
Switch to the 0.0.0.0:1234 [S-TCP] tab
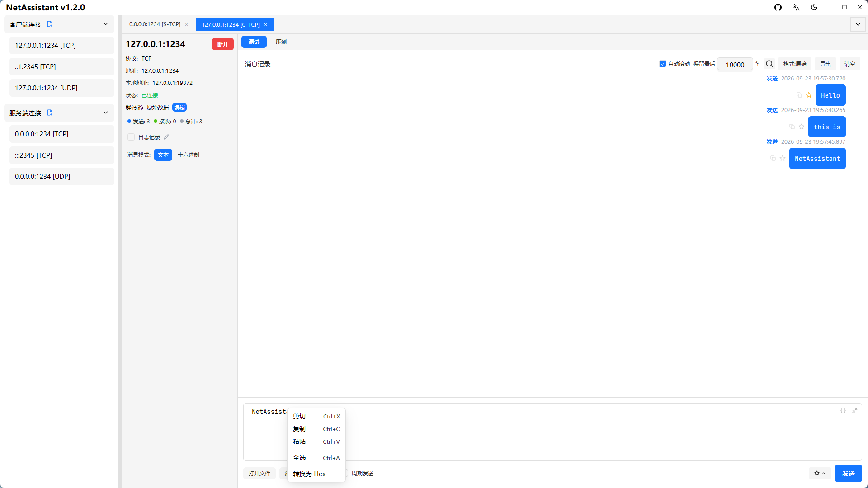pyautogui.click(x=155, y=24)
